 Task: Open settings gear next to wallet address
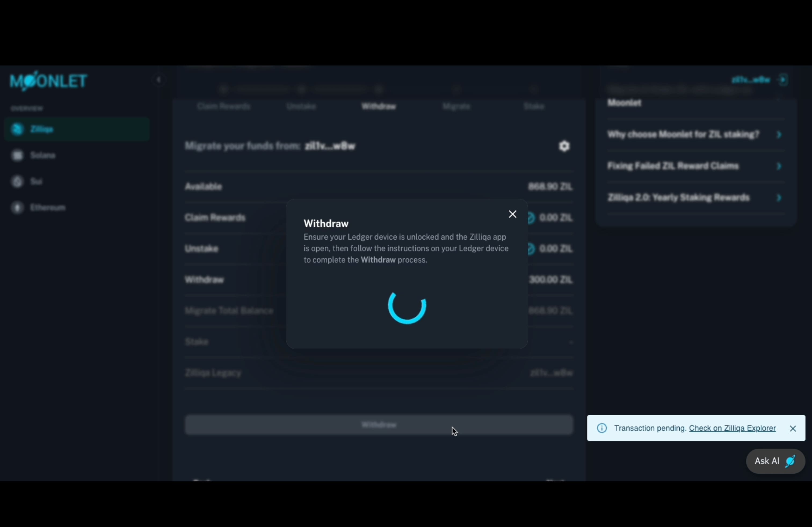564,146
